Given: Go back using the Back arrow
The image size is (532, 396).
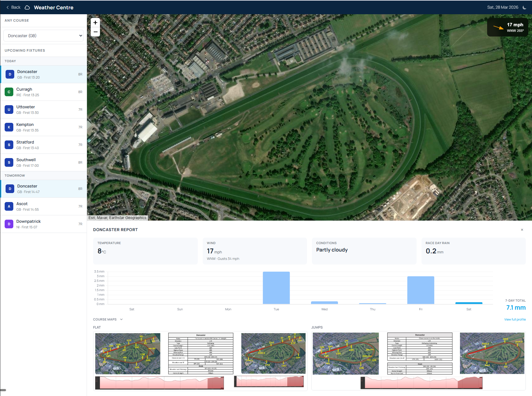Looking at the screenshot, I should [13, 7].
